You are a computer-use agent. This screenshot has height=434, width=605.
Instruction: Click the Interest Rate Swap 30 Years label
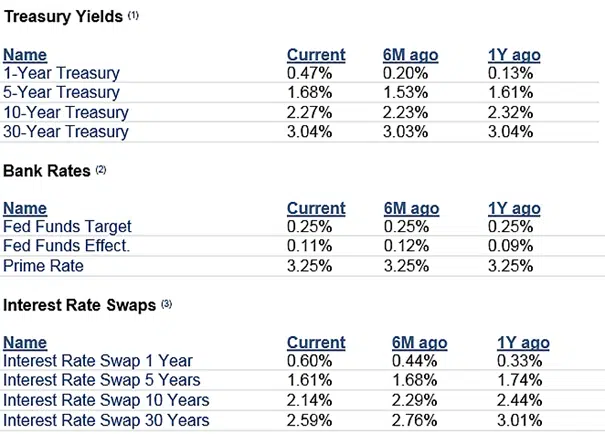pyautogui.click(x=106, y=420)
